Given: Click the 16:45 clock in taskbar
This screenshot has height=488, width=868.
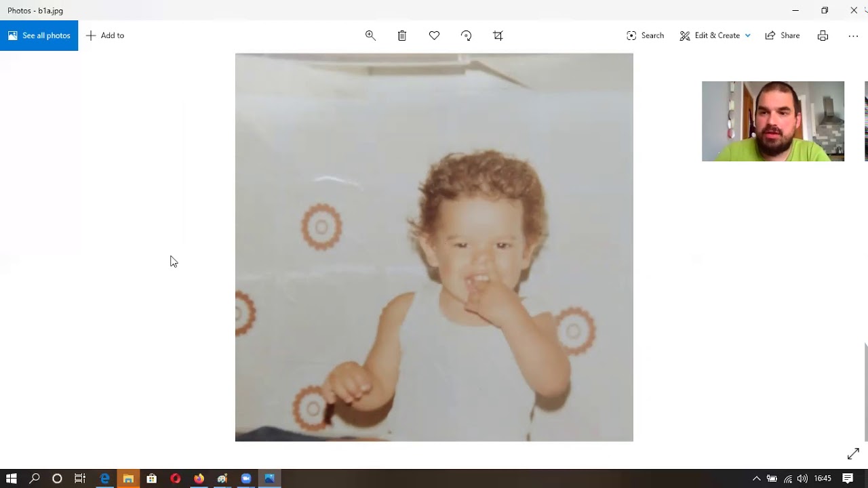Looking at the screenshot, I should [823, 479].
